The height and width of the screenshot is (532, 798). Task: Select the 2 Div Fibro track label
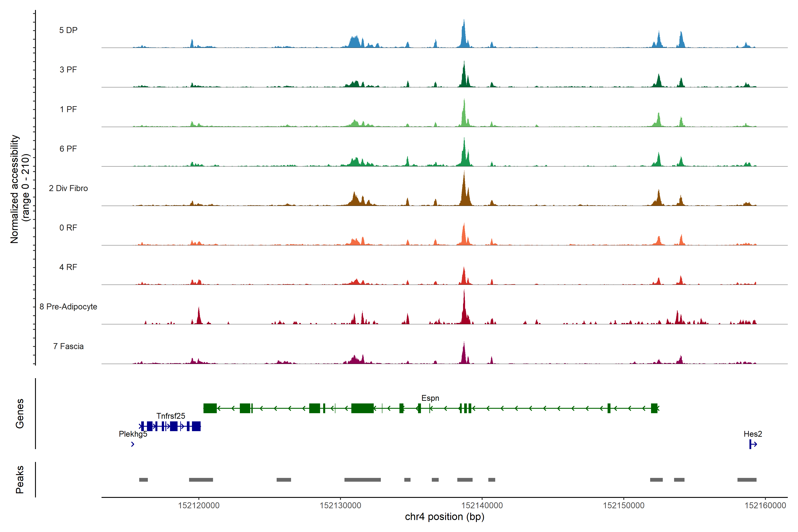coord(68,188)
